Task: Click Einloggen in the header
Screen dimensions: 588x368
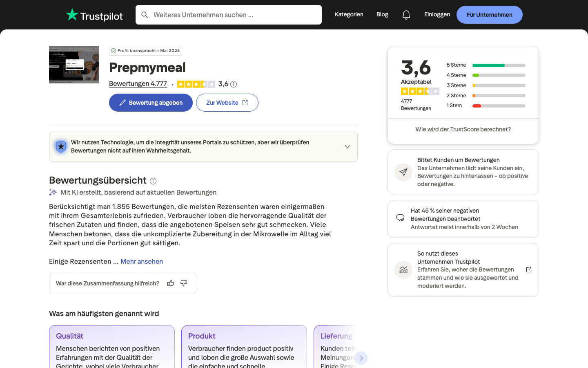Action: pos(437,15)
